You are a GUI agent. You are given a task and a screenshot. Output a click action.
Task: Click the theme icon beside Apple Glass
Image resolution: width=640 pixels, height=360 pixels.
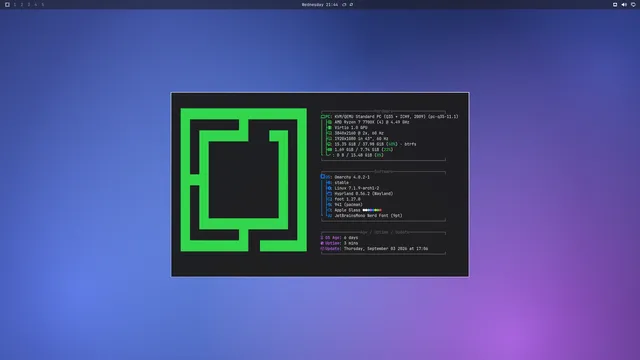pyautogui.click(x=330, y=210)
